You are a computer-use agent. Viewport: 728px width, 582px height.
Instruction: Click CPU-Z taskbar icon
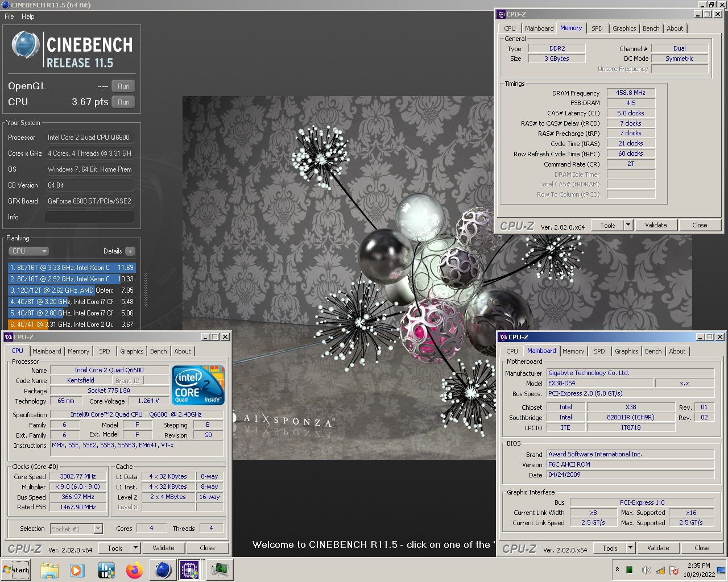[x=189, y=570]
